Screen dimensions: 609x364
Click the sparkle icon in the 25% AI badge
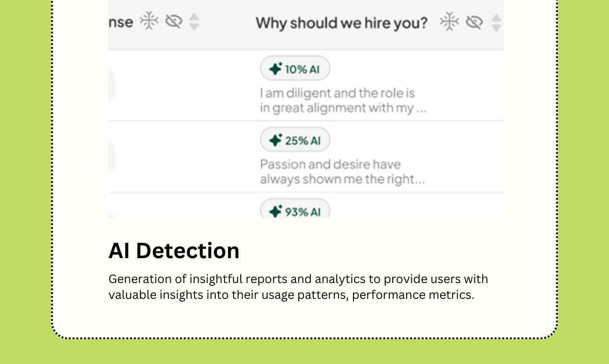(x=275, y=140)
